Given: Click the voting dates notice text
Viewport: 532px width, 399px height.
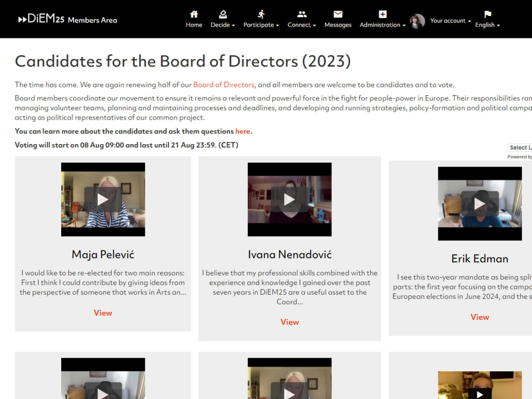Looking at the screenshot, I should (x=126, y=145).
